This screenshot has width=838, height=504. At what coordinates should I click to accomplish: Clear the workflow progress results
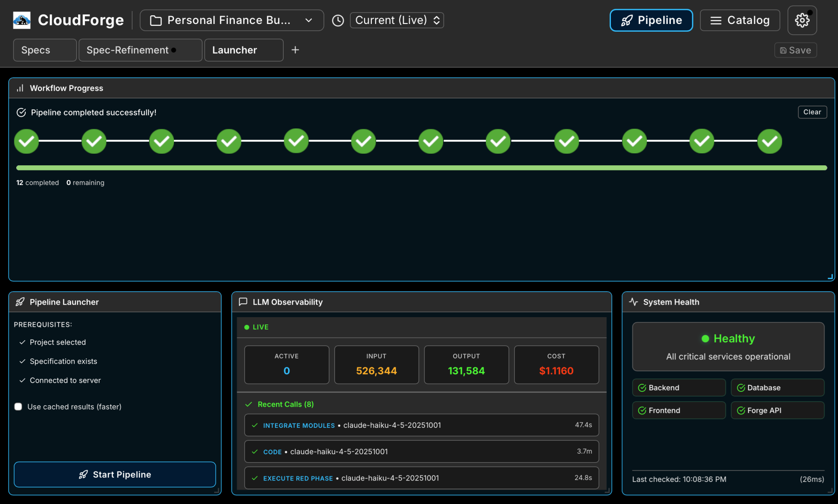pos(812,112)
